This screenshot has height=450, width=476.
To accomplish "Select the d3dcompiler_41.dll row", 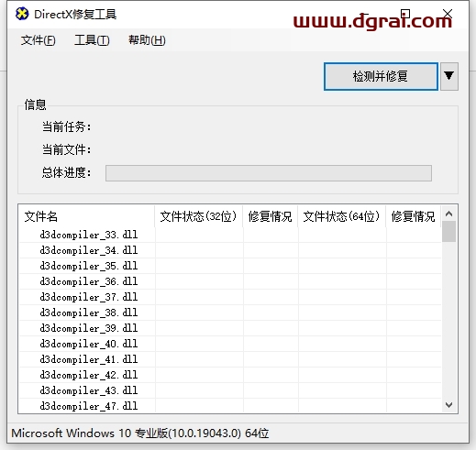I will [230, 359].
